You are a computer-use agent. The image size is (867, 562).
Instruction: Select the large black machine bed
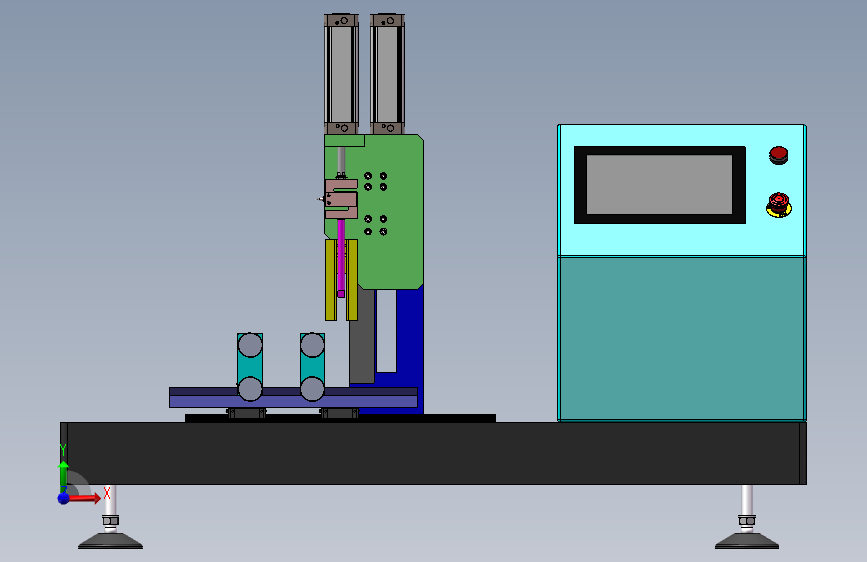coord(433,454)
